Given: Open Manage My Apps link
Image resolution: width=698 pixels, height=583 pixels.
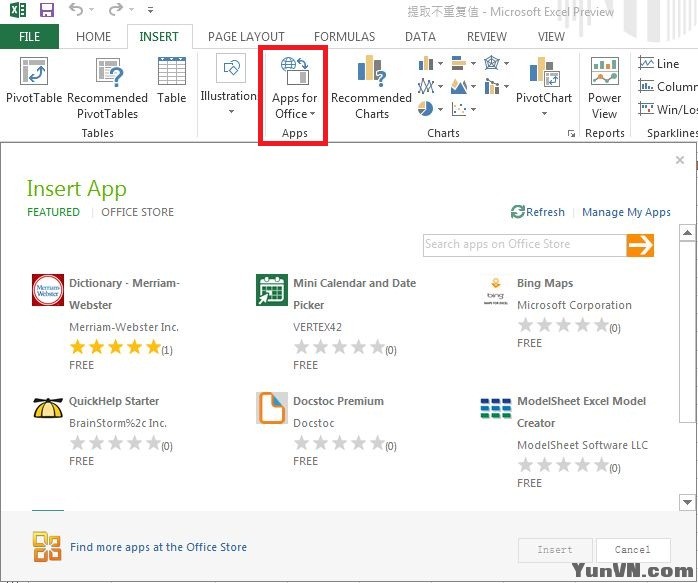Looking at the screenshot, I should tap(626, 212).
